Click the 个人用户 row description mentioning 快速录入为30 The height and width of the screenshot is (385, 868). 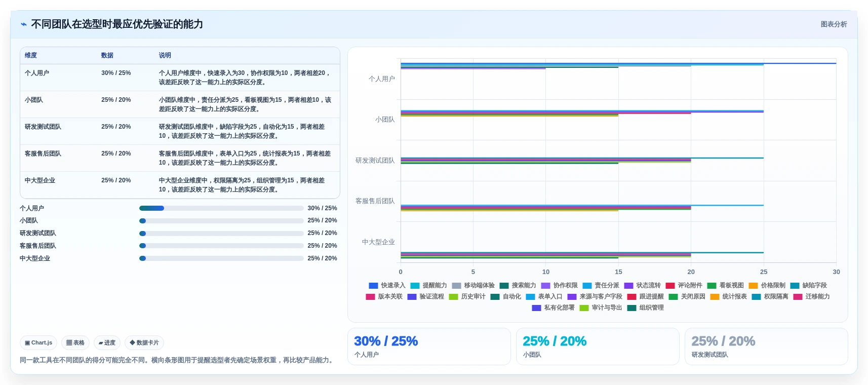click(245, 78)
